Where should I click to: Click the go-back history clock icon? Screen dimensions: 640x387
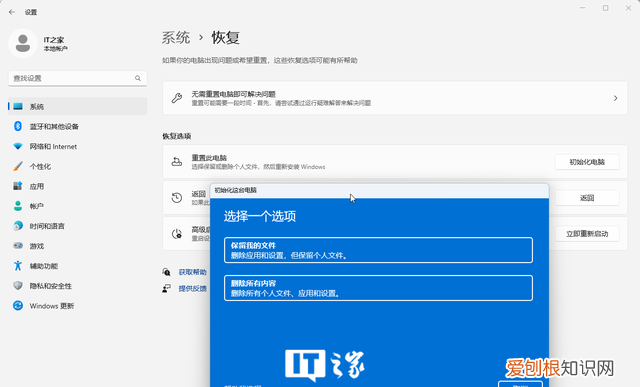point(177,198)
